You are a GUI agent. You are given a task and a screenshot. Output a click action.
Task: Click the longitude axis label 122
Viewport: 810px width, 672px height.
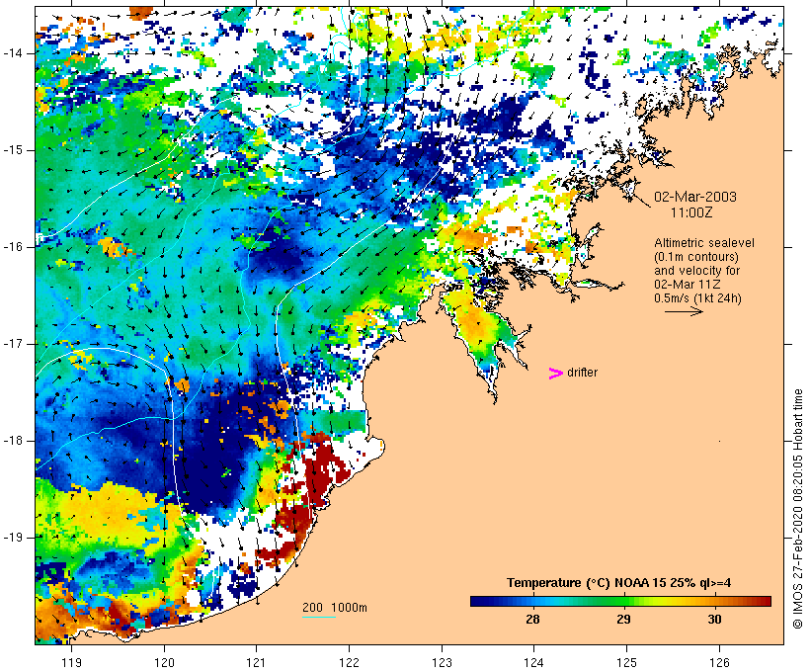(350, 662)
